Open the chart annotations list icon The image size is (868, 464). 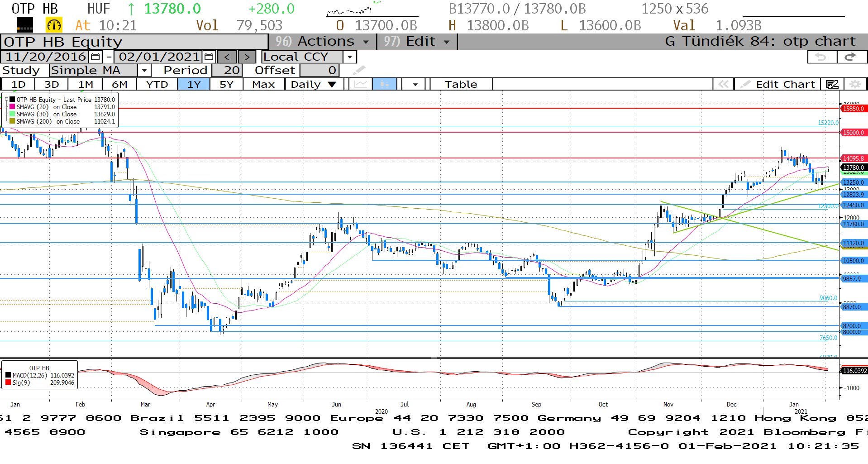pos(832,84)
